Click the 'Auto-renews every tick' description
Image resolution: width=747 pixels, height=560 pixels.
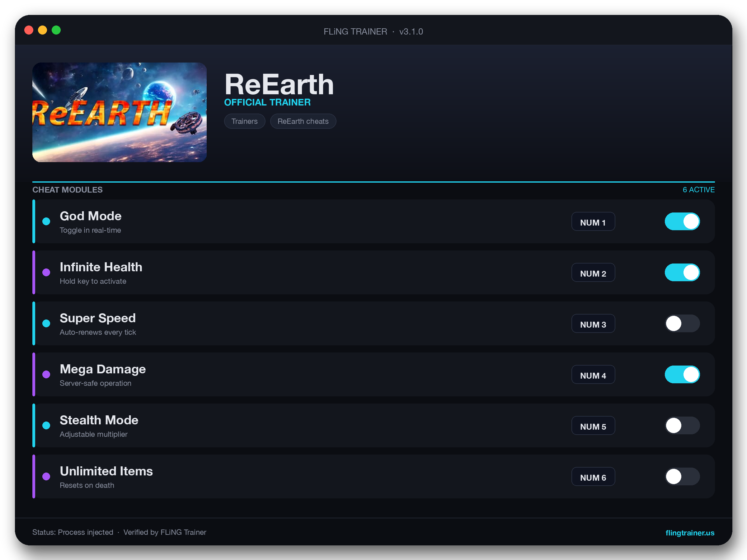coord(98,332)
